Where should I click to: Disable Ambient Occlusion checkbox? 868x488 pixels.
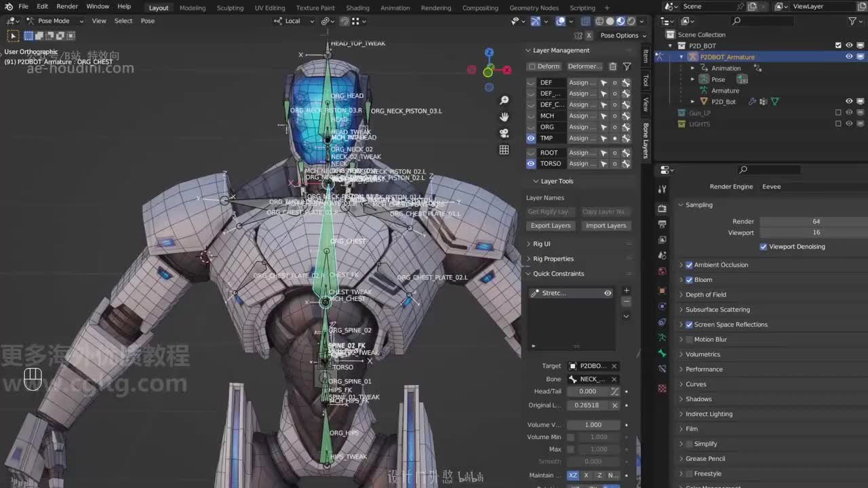click(689, 265)
